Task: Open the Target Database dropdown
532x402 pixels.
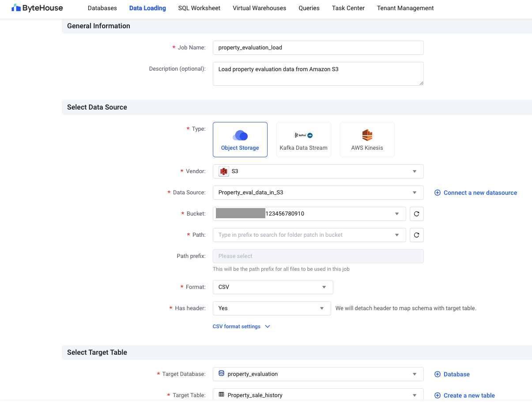Action: point(318,374)
